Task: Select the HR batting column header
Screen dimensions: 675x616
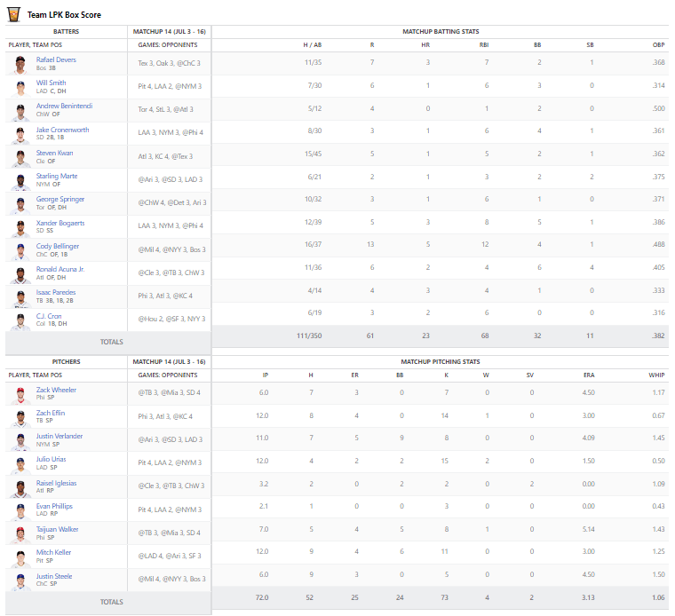Action: pos(427,43)
